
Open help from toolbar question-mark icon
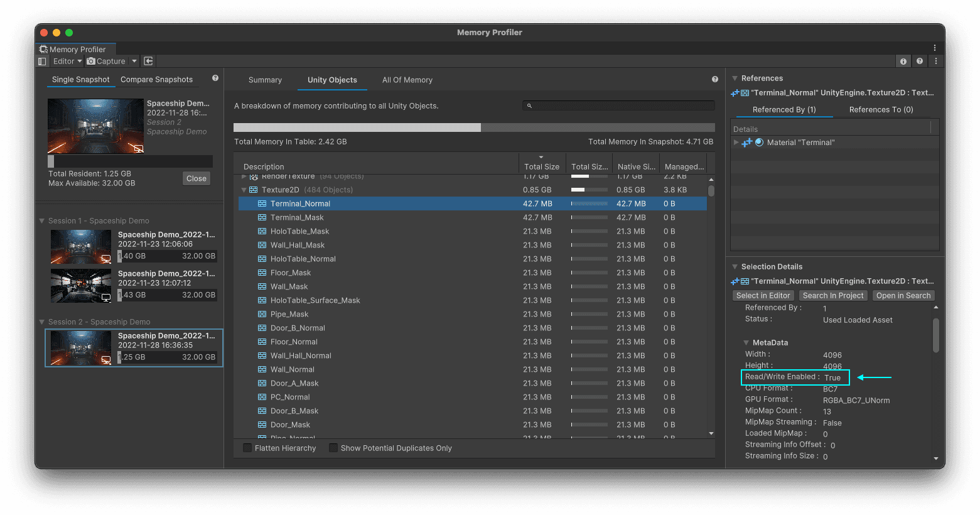[920, 61]
